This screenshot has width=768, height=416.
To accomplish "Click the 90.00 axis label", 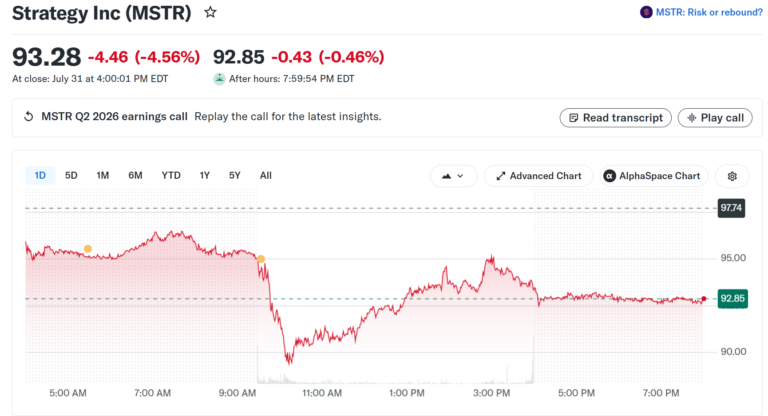I will click(733, 351).
